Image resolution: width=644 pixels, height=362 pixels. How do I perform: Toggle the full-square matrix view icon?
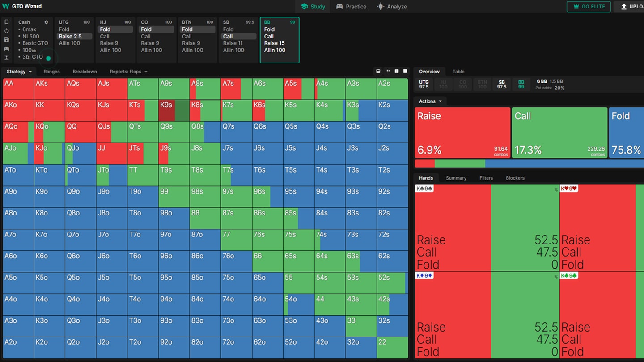(405, 72)
